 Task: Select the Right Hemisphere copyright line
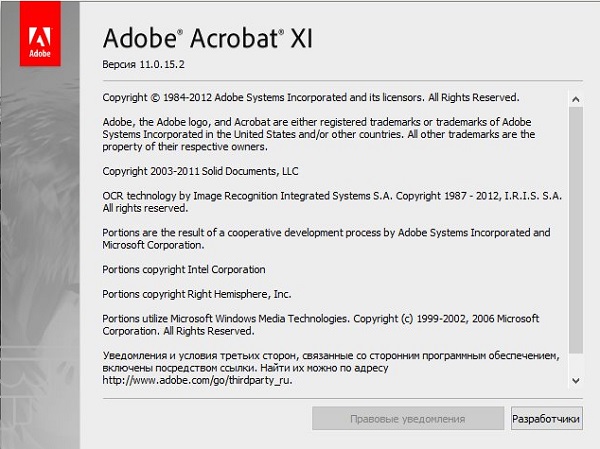pos(197,294)
